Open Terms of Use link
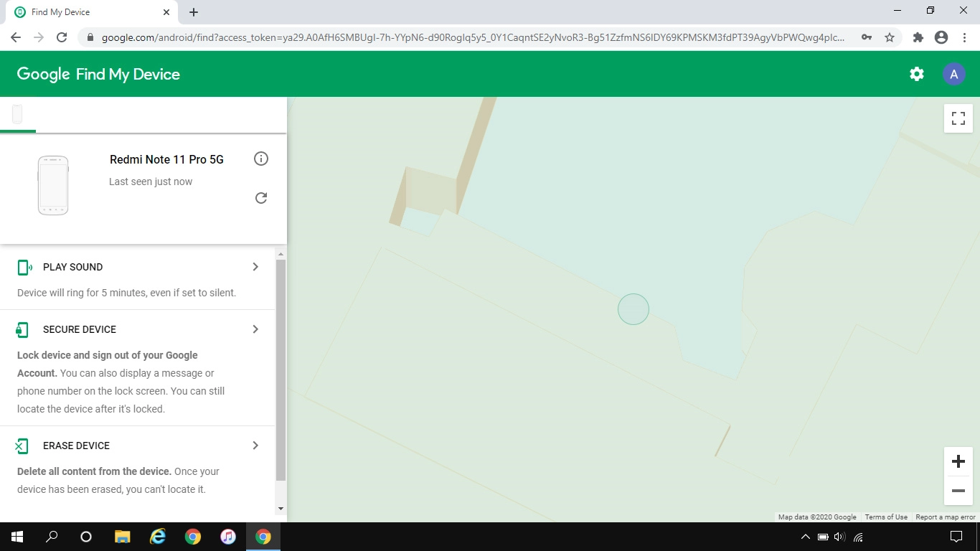The width and height of the screenshot is (980, 551). (x=886, y=517)
